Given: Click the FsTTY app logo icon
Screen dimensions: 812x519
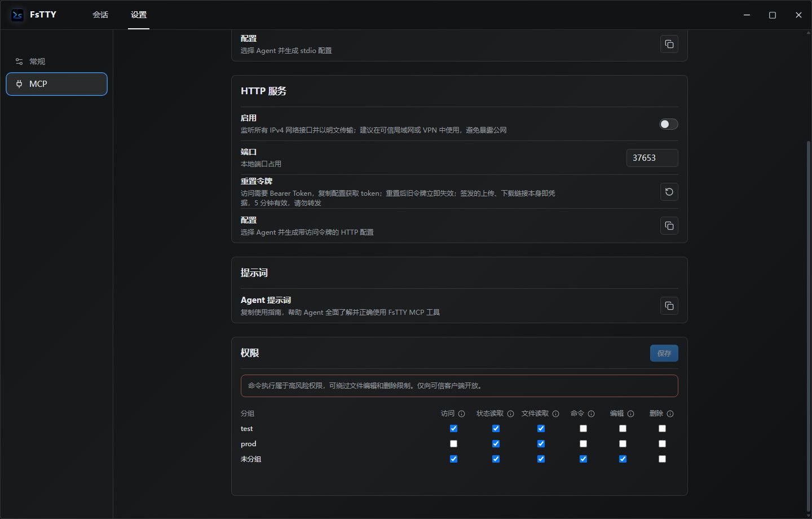Looking at the screenshot, I should (17, 15).
